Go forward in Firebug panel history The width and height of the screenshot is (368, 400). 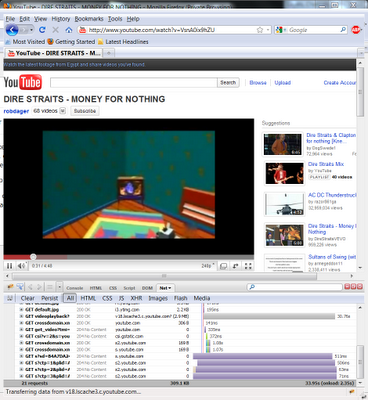click(x=39, y=287)
